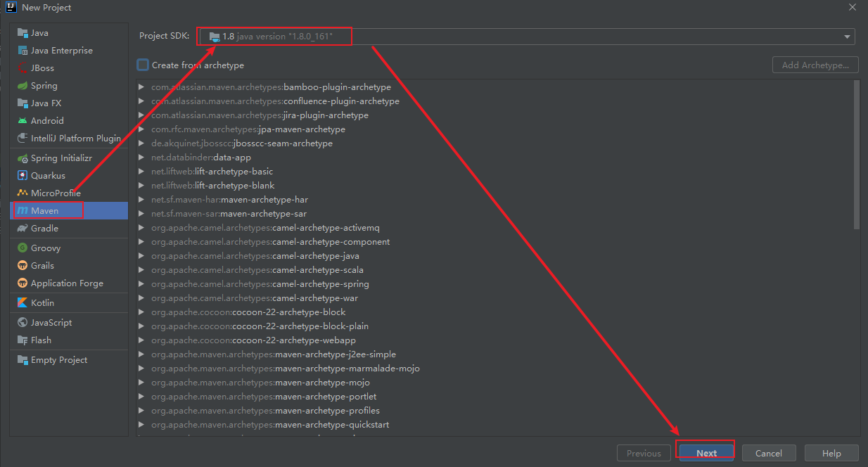Choose Android project type label

[47, 121]
